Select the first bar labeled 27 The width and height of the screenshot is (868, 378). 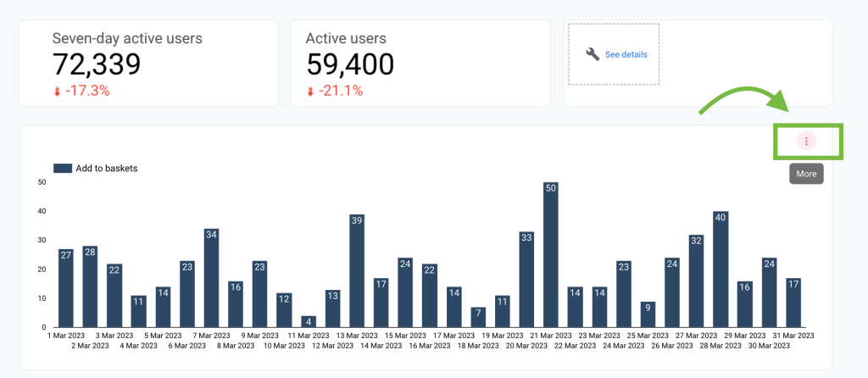[66, 288]
